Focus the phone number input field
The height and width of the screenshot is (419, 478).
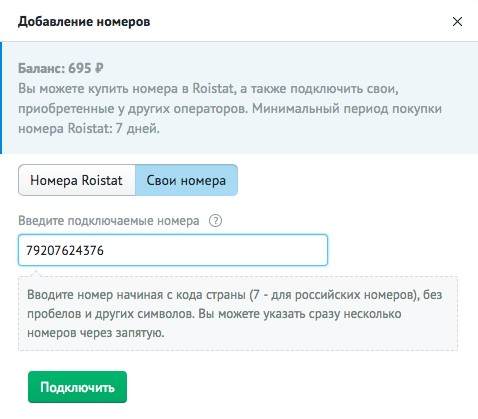tap(173, 250)
